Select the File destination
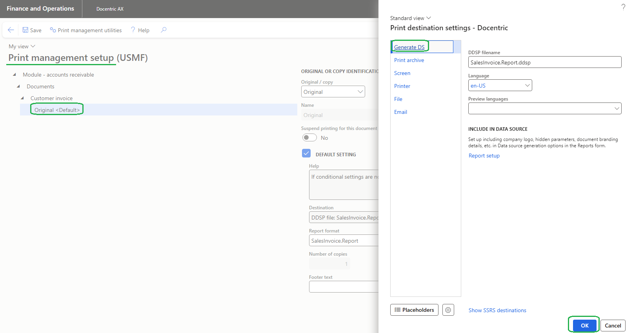Image resolution: width=644 pixels, height=333 pixels. click(x=398, y=99)
